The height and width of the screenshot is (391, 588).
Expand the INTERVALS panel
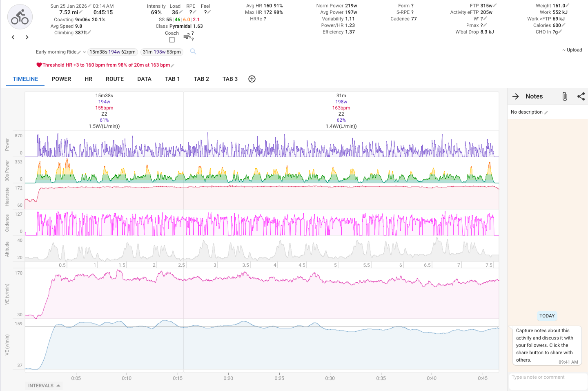(44, 386)
